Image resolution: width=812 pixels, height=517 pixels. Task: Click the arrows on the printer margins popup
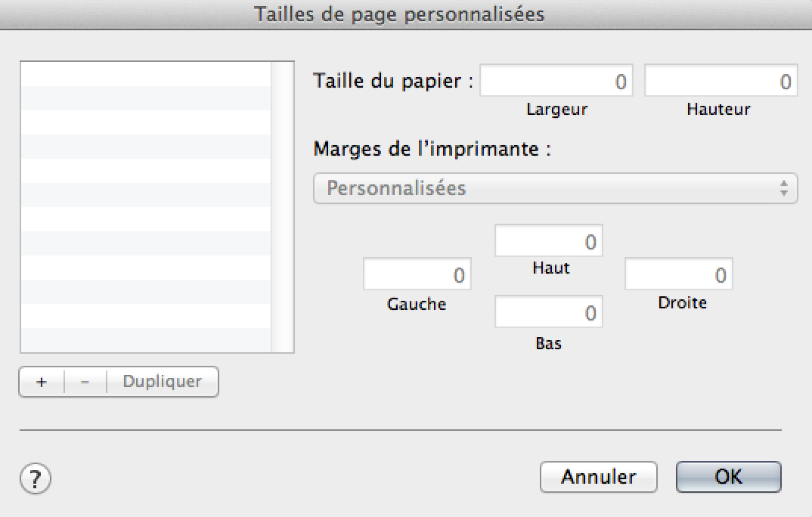784,188
